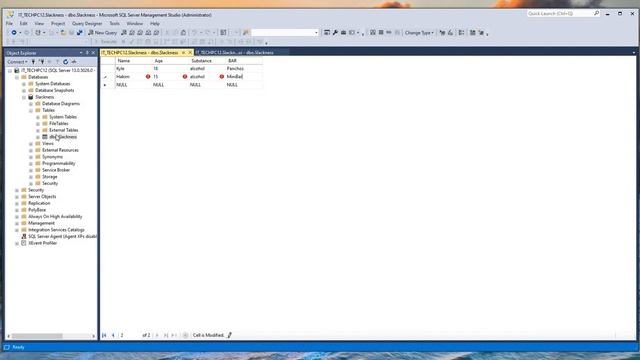
Task: Open the Window menu
Action: pos(135,24)
